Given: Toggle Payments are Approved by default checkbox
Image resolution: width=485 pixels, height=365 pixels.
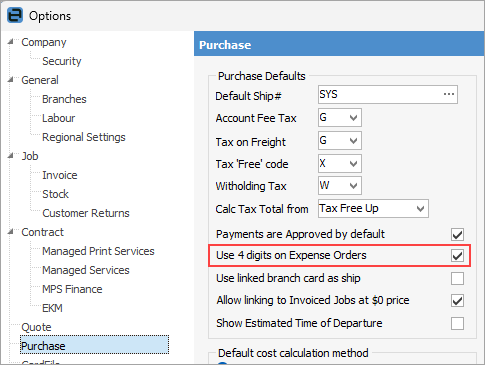Looking at the screenshot, I should [457, 234].
